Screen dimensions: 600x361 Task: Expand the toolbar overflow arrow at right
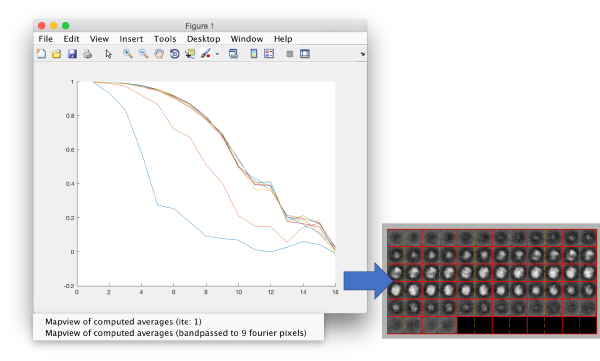coord(362,54)
